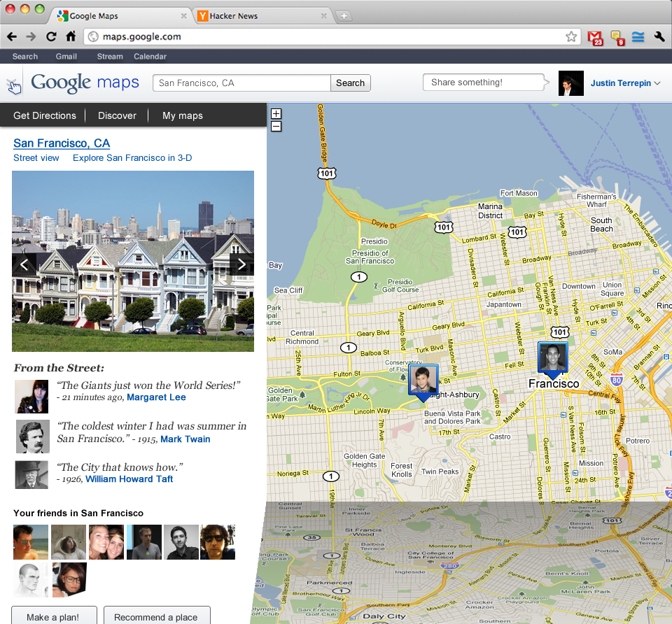The width and height of the screenshot is (672, 624).
Task: Click the Presidio of San Francisco label
Action: 370,257
